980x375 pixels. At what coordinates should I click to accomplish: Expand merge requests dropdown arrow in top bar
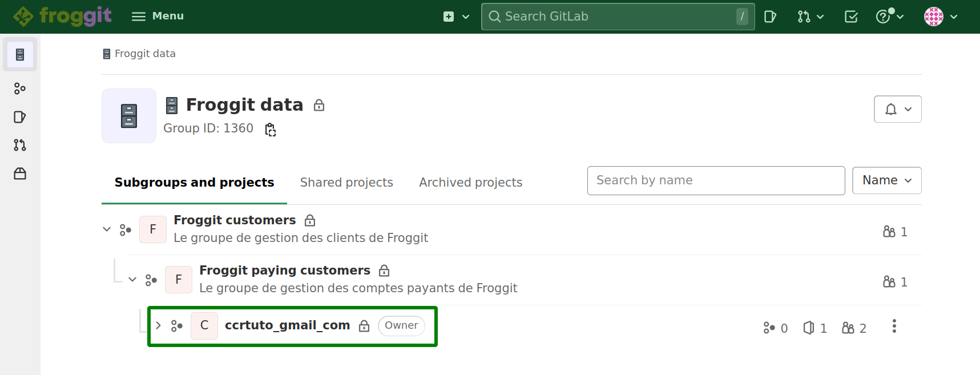820,17
